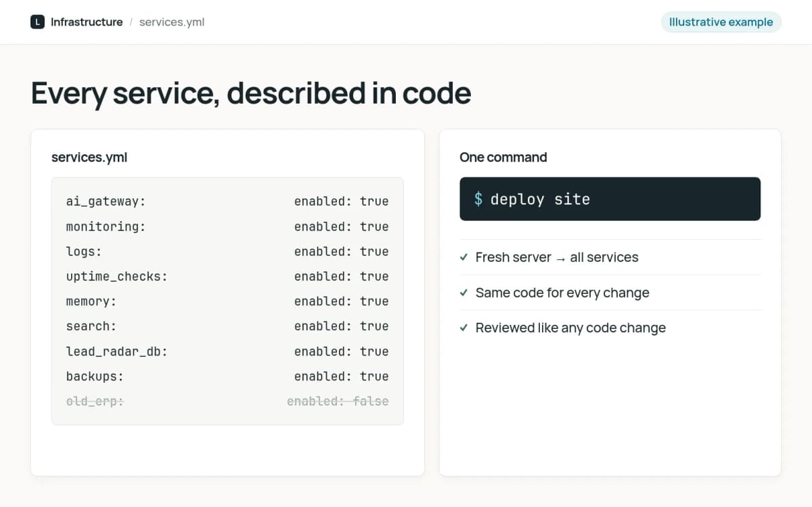Screen dimensions: 812x507
Task: Select the uptime_checks: key
Action: click(x=116, y=276)
